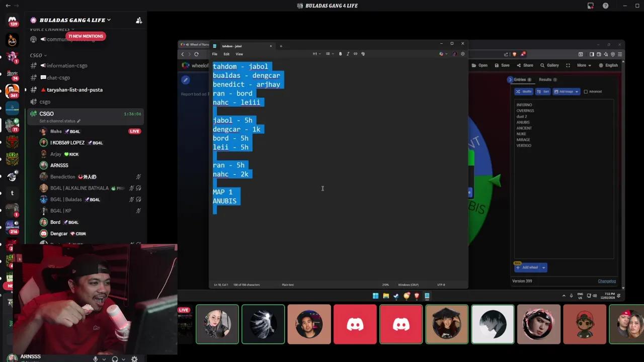Open Notepad View menu
The height and width of the screenshot is (362, 644).
(x=239, y=54)
